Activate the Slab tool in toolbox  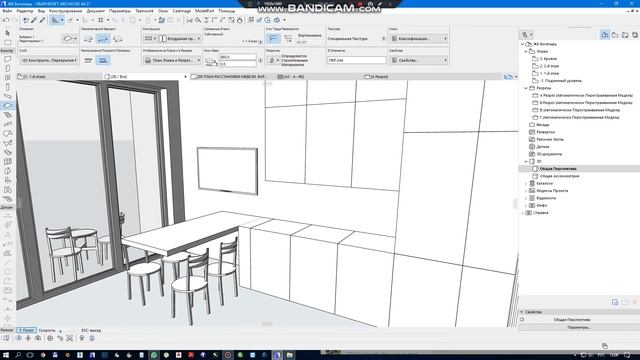tap(7, 106)
